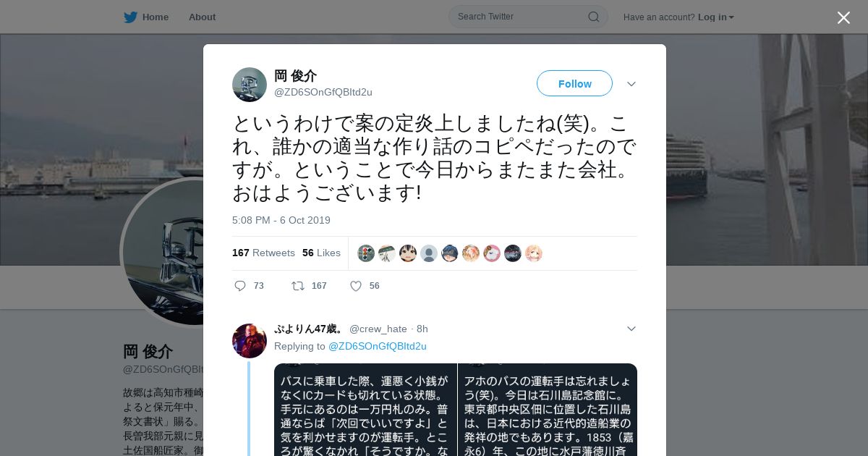The width and height of the screenshot is (868, 456).
Task: Open the Log in dropdown
Action: coord(715,17)
